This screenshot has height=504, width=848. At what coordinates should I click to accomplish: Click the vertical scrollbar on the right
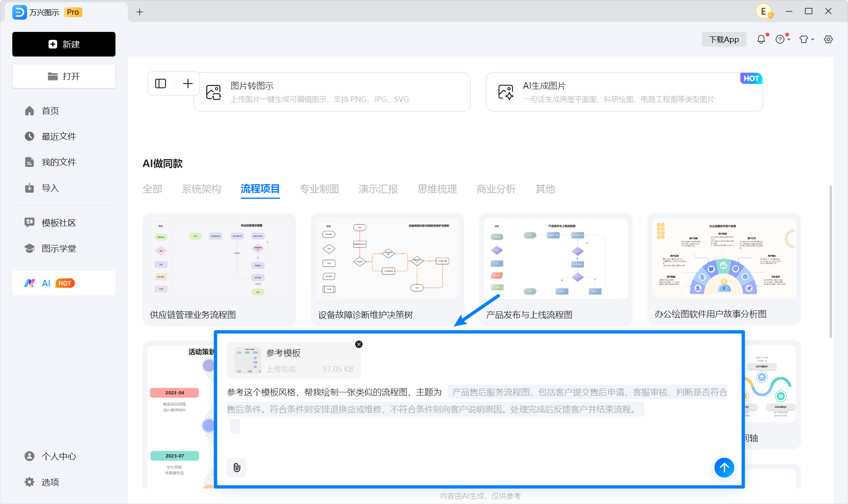coord(830,262)
